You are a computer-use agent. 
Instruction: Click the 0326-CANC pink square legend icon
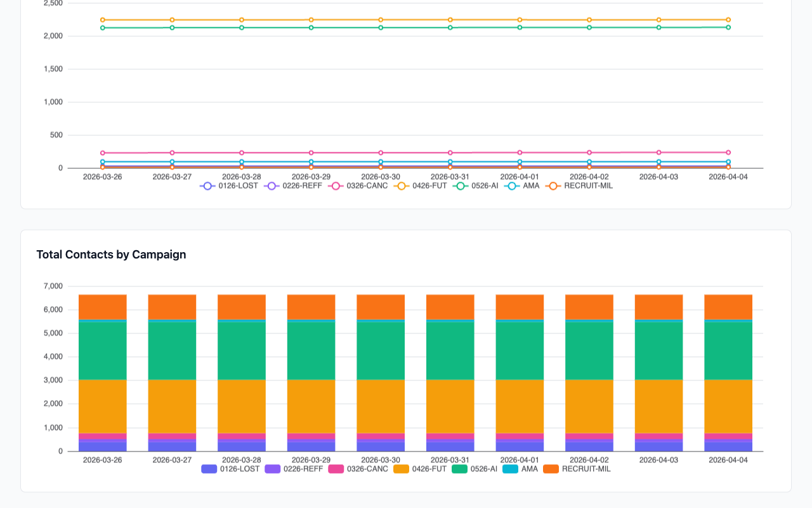(334, 469)
